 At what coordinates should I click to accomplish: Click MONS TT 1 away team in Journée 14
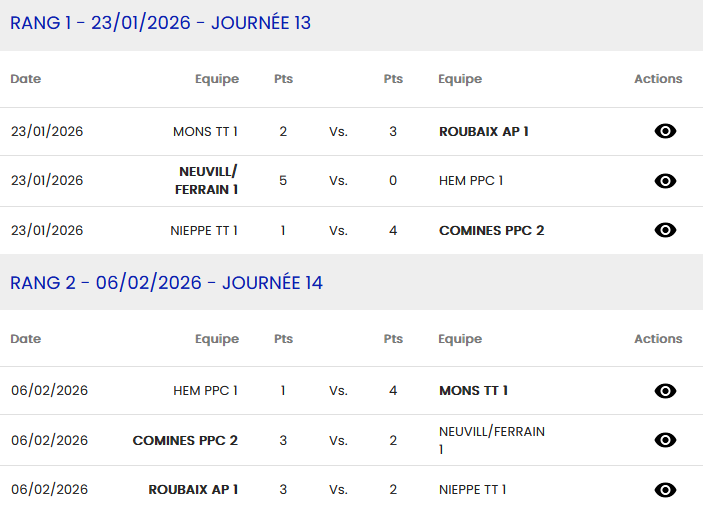[x=473, y=390]
